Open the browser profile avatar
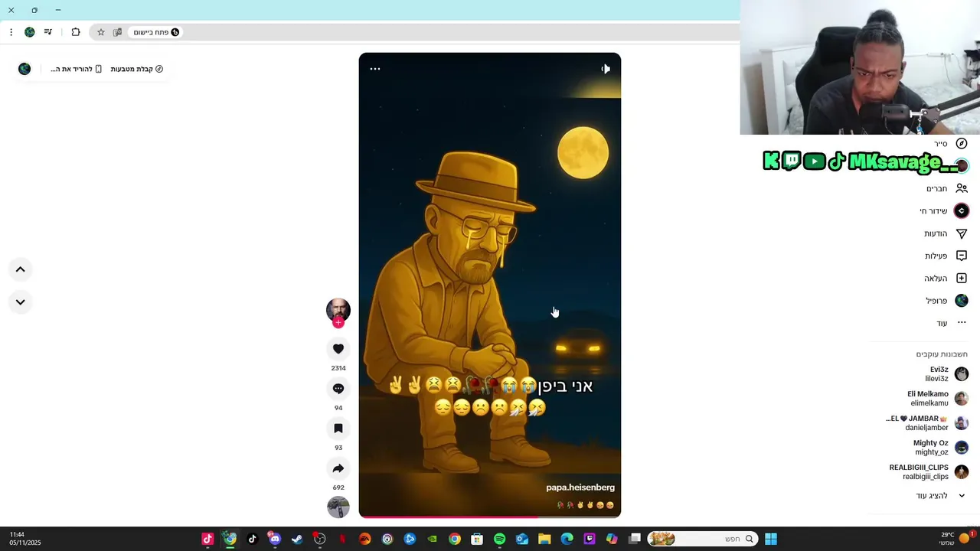This screenshot has height=551, width=980. pos(29,32)
